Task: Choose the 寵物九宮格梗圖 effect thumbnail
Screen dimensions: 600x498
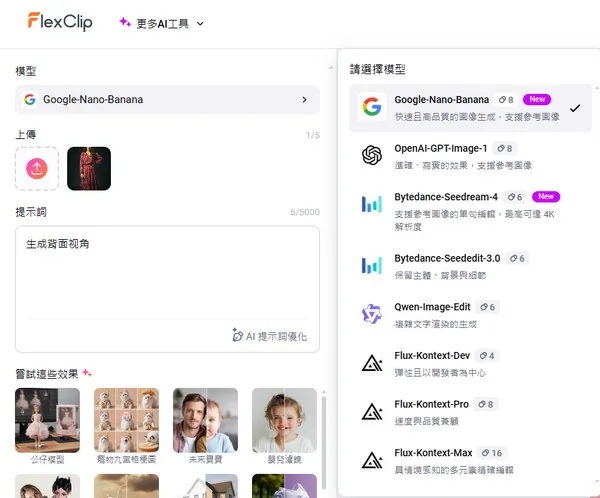Action: (126, 420)
